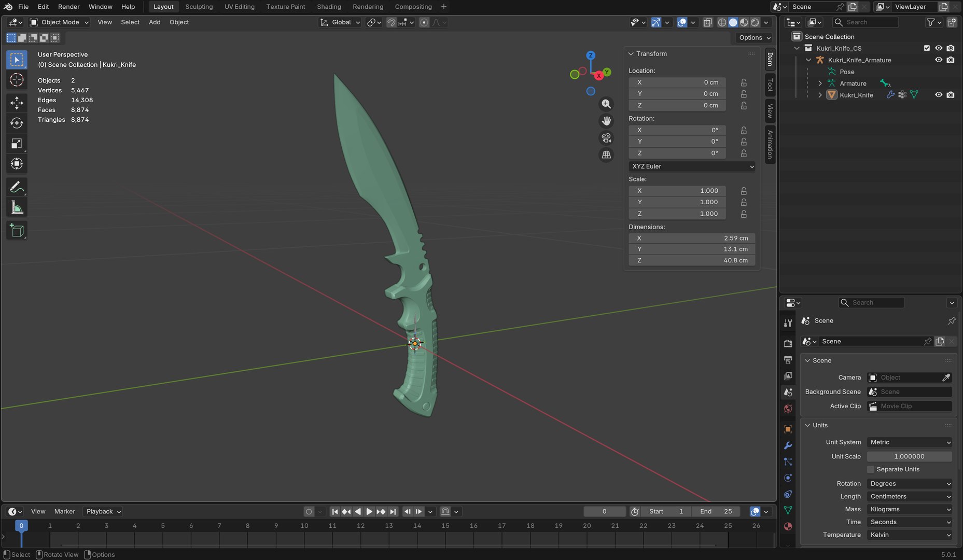Toggle the lock on Scale Z
The height and width of the screenshot is (560, 963).
point(744,214)
